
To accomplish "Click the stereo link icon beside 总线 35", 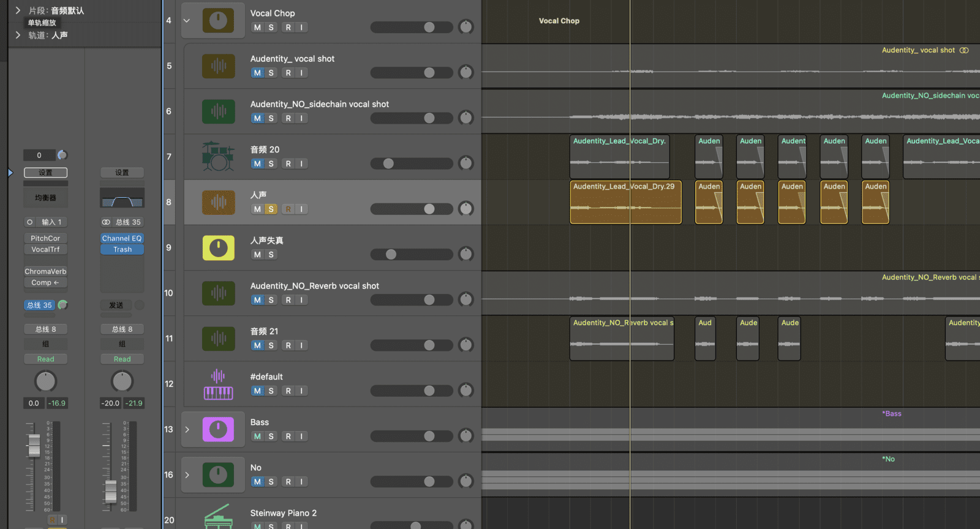I will (106, 222).
